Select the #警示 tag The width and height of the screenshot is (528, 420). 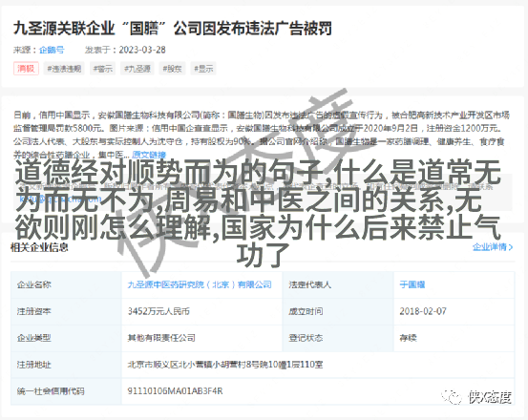pyautogui.click(x=103, y=69)
